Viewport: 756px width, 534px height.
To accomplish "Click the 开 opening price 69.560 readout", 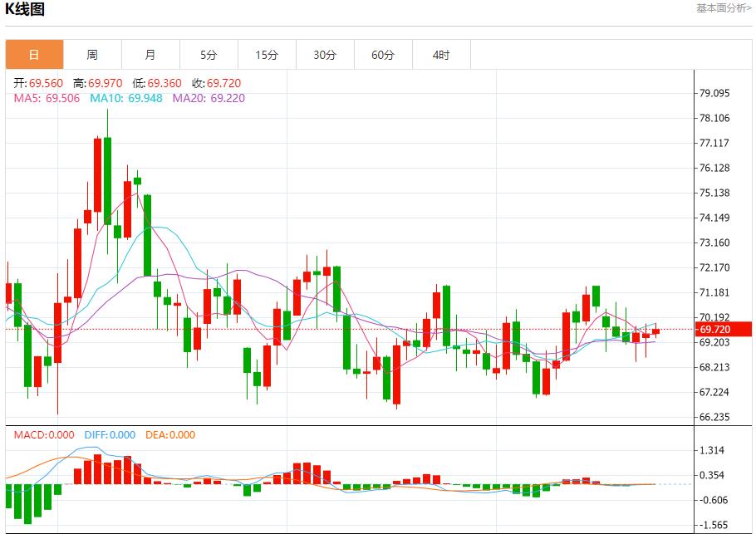I will [x=38, y=83].
